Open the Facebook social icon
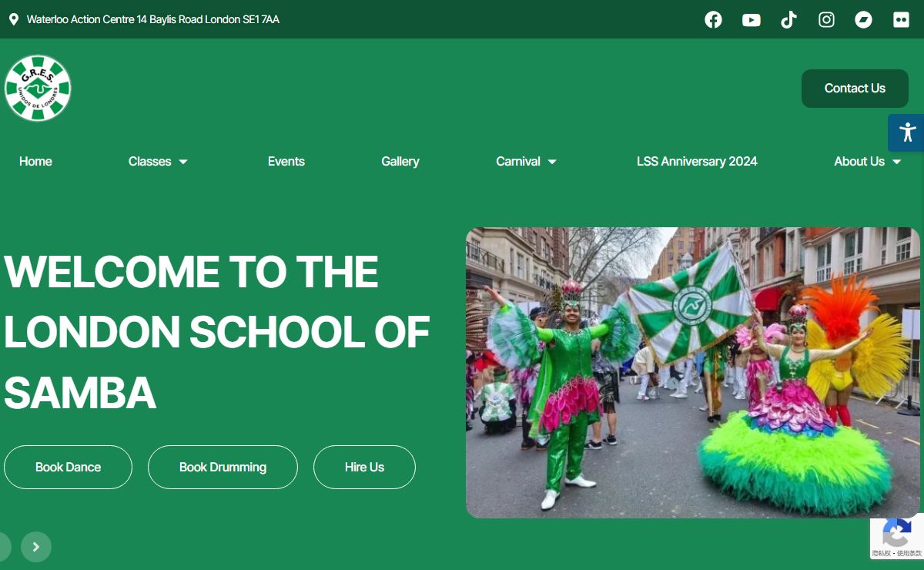 (x=714, y=20)
